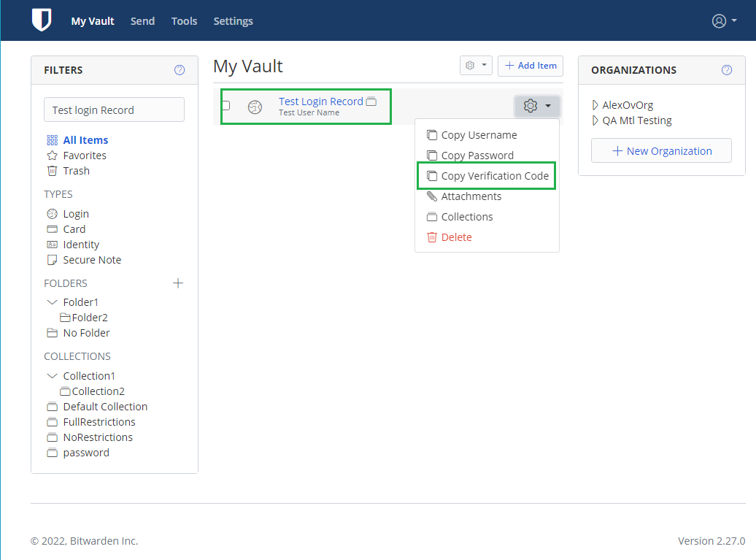This screenshot has width=756, height=560.
Task: Click the New Organization button
Action: (661, 150)
